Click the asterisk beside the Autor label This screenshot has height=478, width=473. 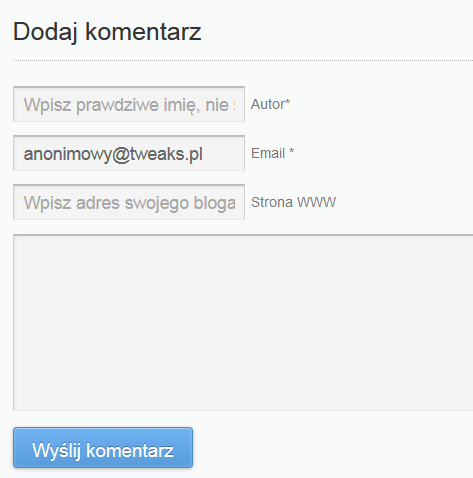tap(288, 101)
